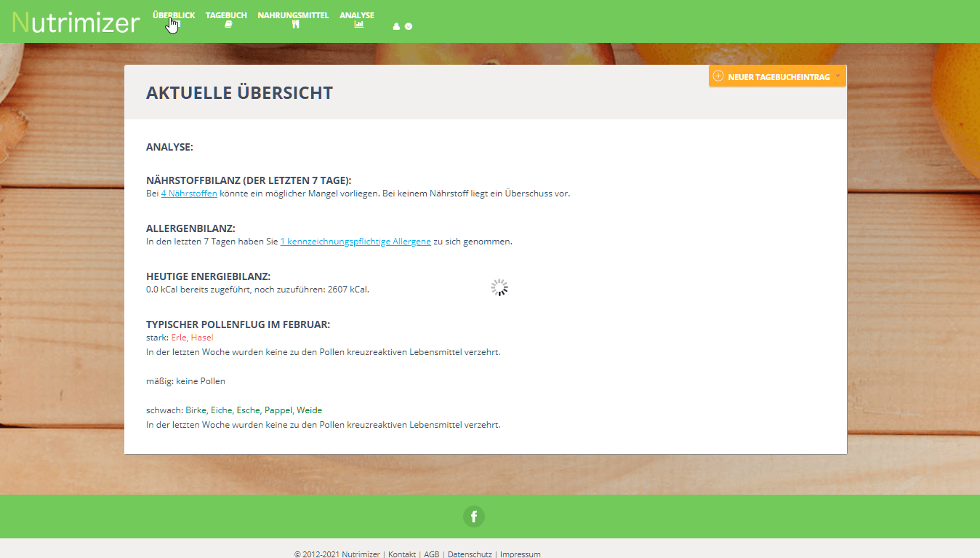Click the red 'Erle, Hasel' pollen text
The width and height of the screenshot is (980, 558).
(192, 338)
